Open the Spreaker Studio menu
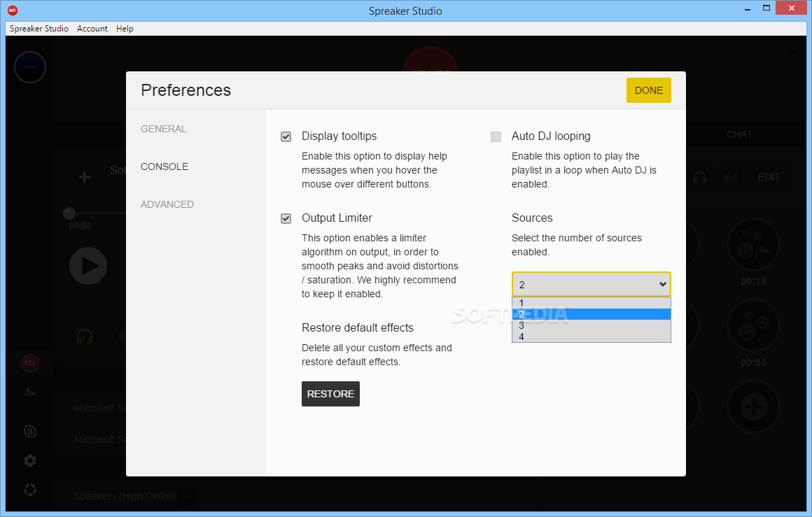 click(38, 29)
